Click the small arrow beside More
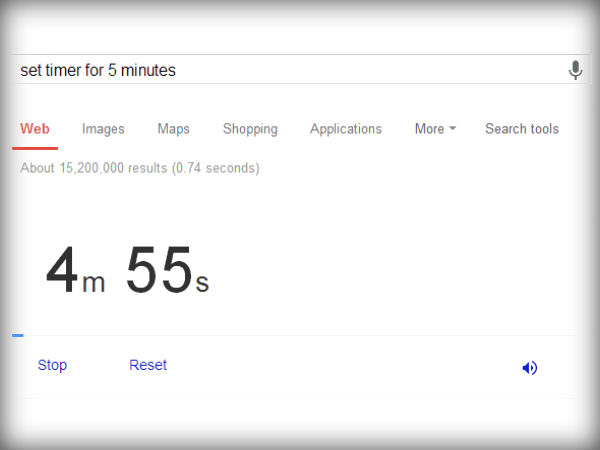Viewport: 600px width, 450px height. pyautogui.click(x=452, y=129)
